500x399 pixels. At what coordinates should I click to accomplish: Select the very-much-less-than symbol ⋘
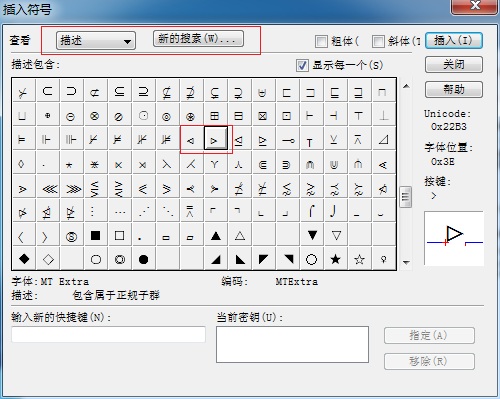tap(48, 187)
